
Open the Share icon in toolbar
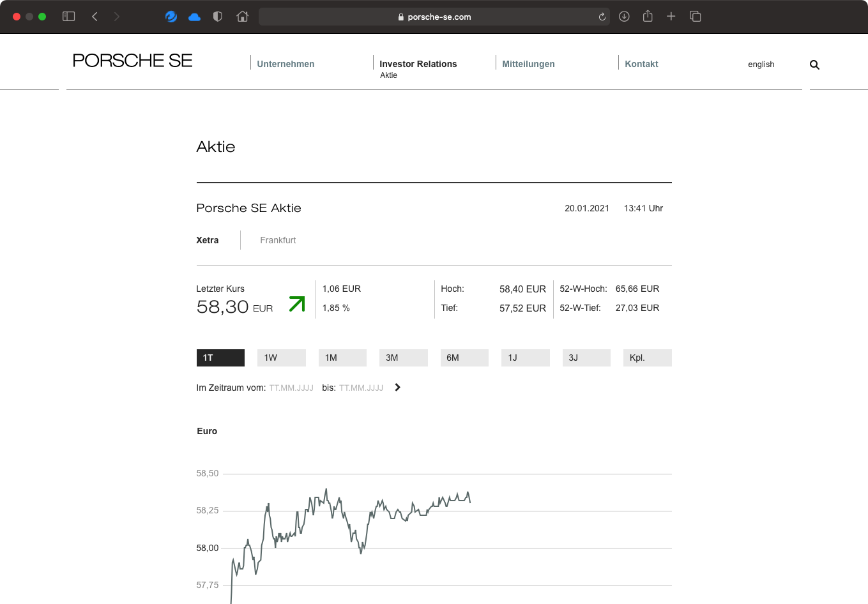coord(648,16)
